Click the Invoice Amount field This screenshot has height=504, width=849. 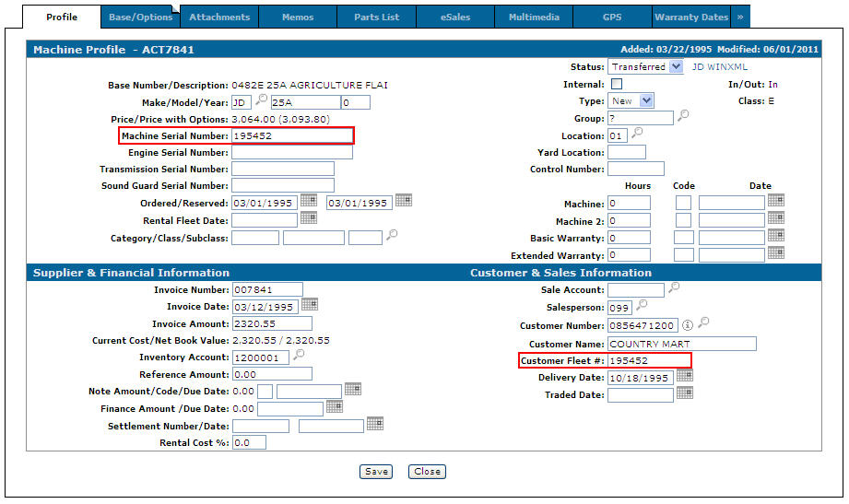coord(272,323)
